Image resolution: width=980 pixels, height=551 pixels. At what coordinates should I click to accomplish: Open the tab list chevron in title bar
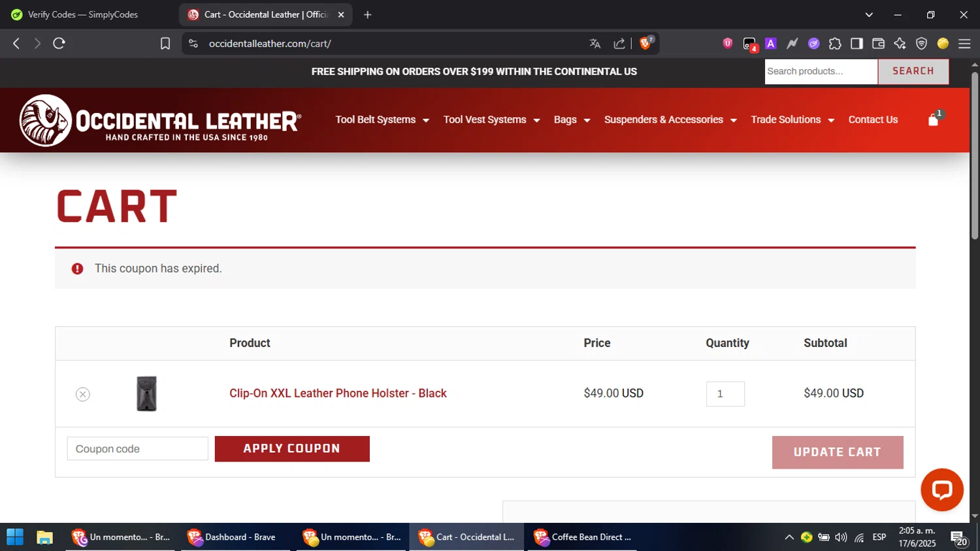(869, 14)
